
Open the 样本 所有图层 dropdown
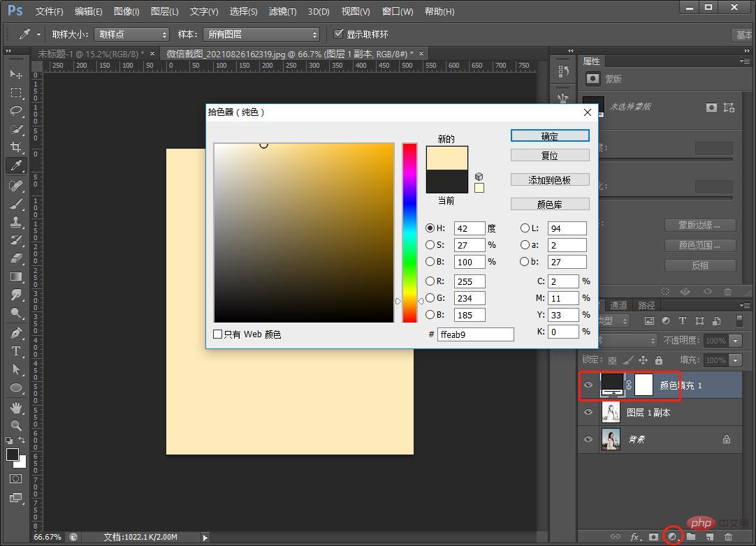point(261,34)
